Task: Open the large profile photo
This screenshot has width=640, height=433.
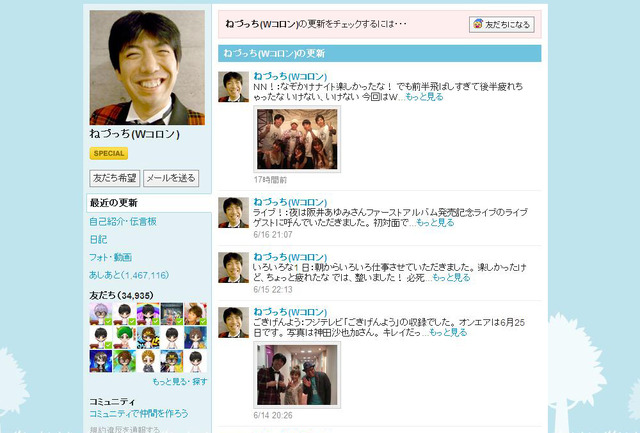Action: 147,67
